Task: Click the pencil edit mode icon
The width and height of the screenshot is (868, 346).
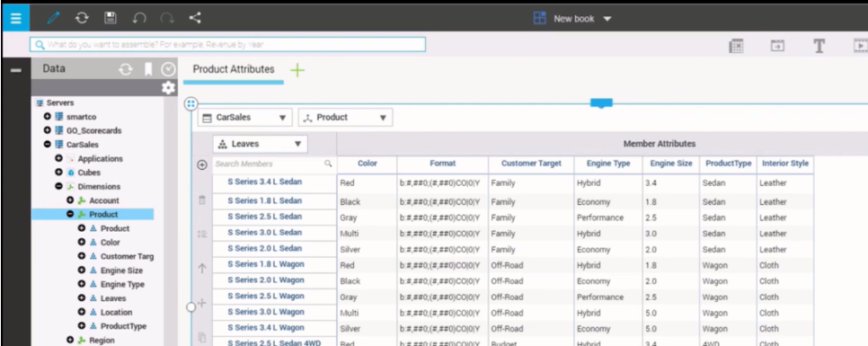Action: click(x=53, y=18)
